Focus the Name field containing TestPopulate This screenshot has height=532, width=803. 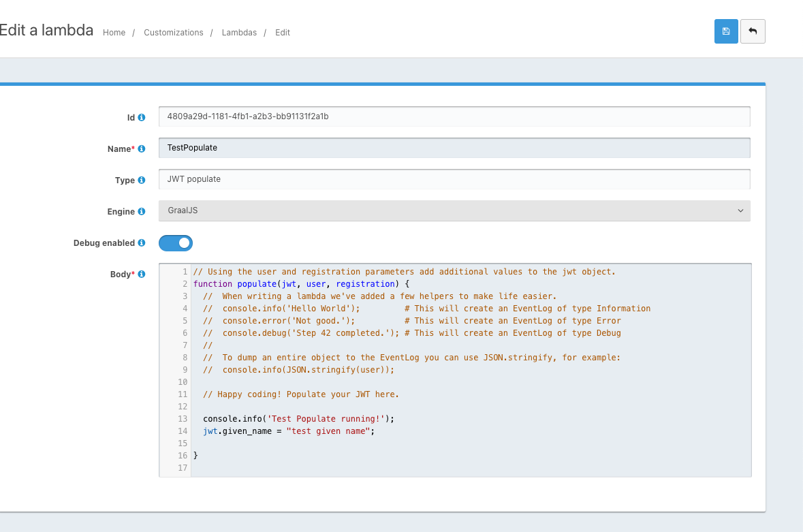[454, 147]
